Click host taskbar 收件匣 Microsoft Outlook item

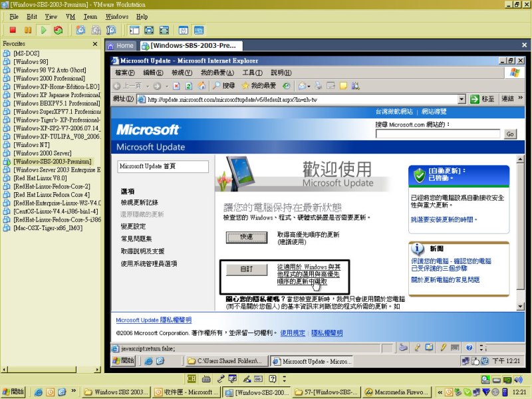coord(186,392)
